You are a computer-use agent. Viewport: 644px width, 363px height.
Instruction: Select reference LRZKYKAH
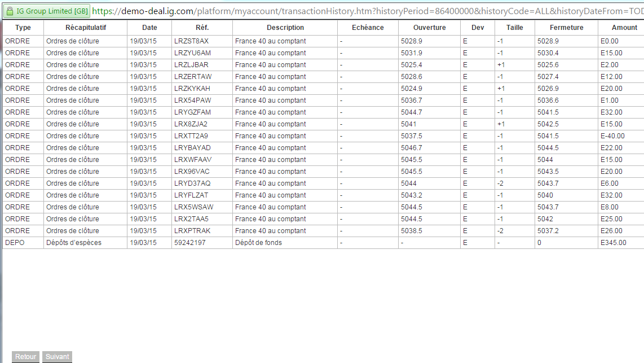click(x=192, y=89)
